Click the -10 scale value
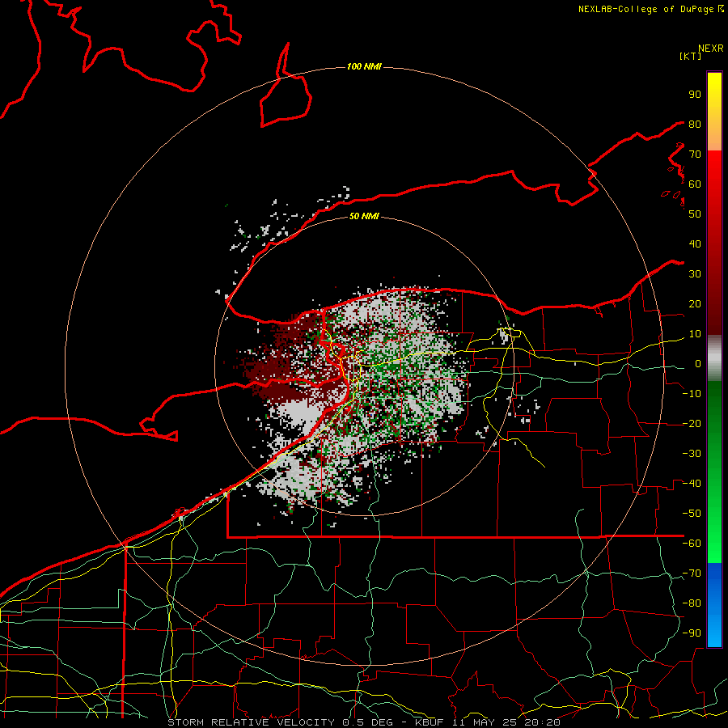The width and height of the screenshot is (728, 728). (692, 394)
